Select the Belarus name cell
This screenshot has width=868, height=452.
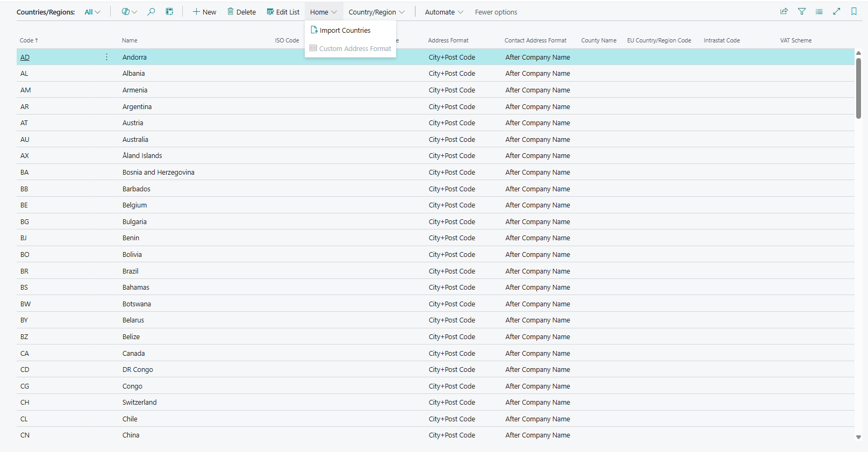pos(133,320)
